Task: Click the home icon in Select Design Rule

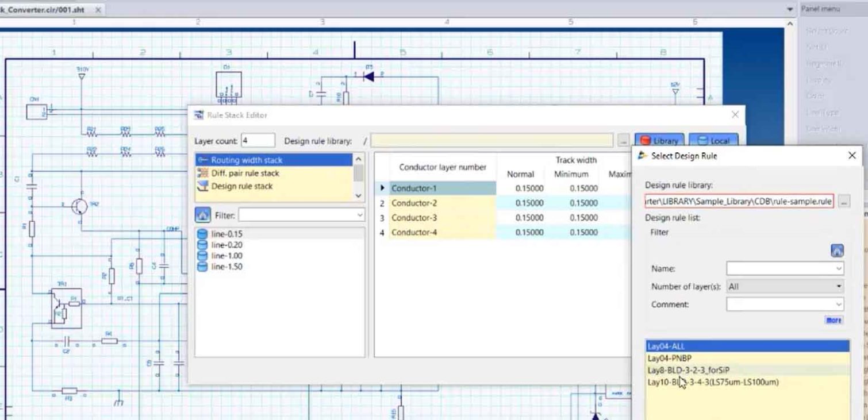Action: [837, 251]
